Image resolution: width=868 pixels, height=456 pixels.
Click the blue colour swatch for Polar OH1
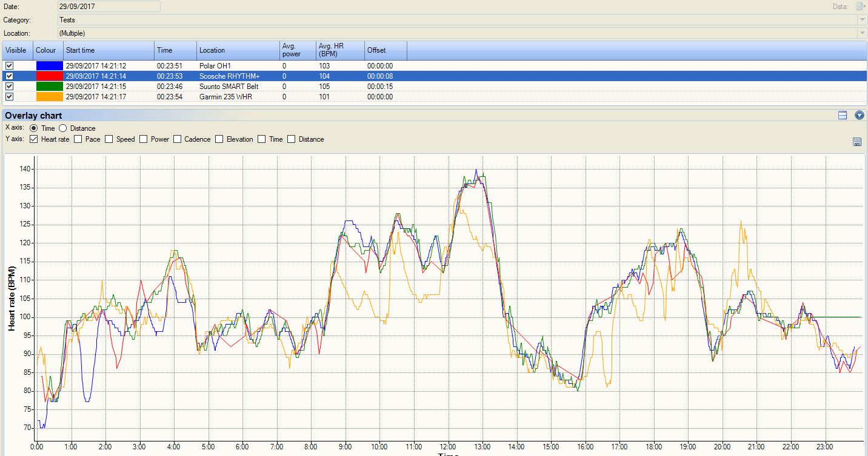click(49, 65)
